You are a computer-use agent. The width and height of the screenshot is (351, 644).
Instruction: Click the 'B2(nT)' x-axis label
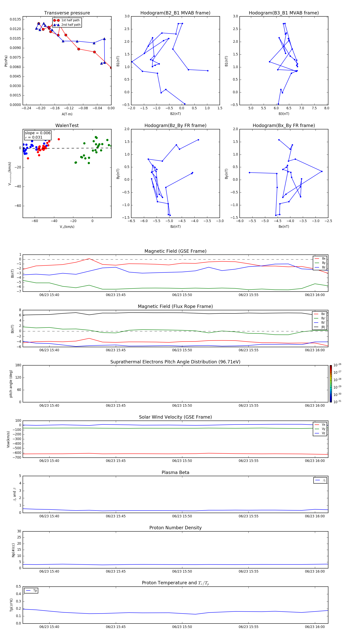coord(175,114)
